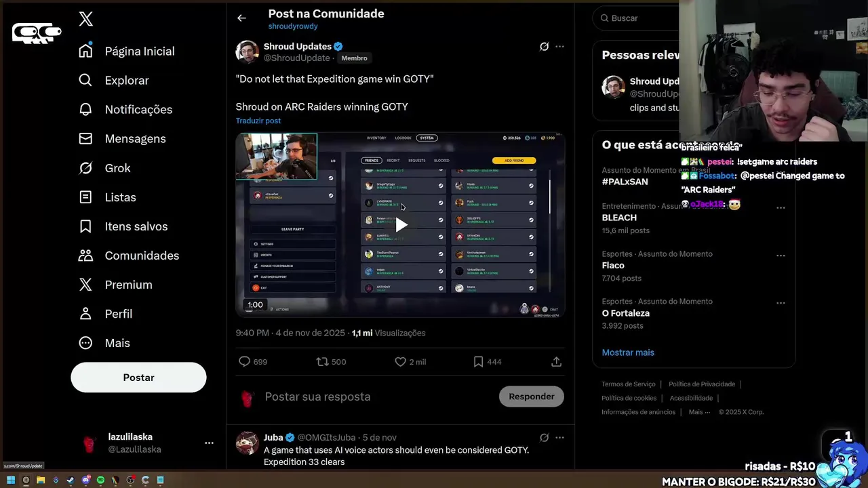Click the share icon beneath the post
Viewport: 868px width, 488px height.
556,362
